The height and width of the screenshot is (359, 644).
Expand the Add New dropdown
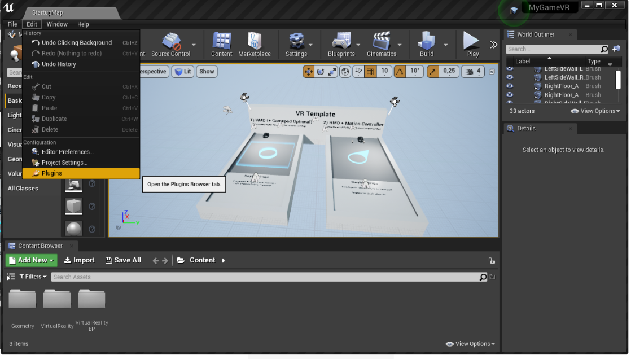point(32,260)
